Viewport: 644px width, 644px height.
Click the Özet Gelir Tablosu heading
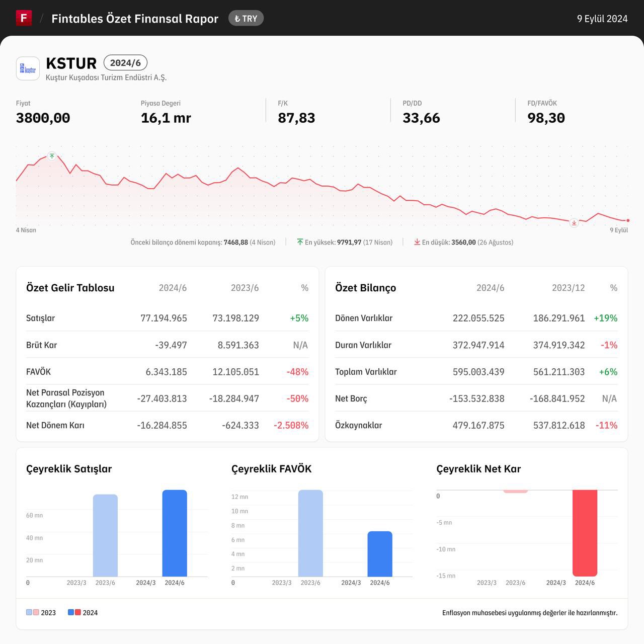[70, 288]
